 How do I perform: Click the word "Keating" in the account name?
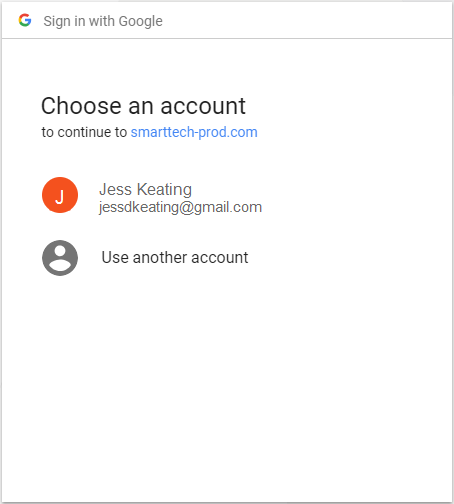pyautogui.click(x=164, y=190)
